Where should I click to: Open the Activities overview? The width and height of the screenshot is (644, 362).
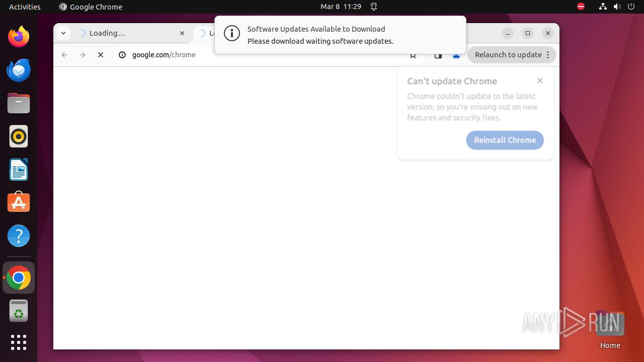coord(25,7)
